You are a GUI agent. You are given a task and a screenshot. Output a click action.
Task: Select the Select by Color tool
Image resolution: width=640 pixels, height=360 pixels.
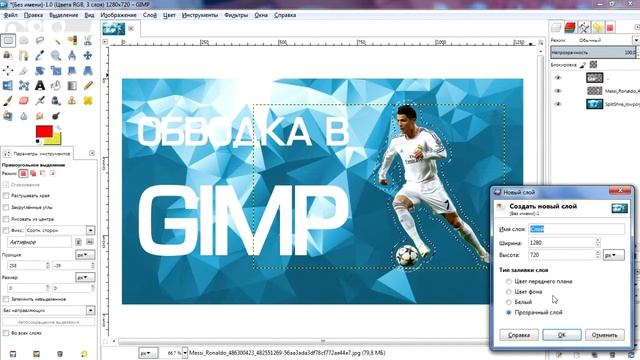[x=72, y=40]
